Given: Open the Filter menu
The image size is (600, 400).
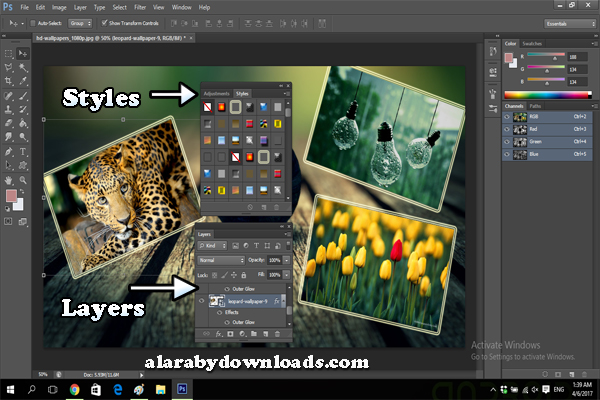Looking at the screenshot, I should click(140, 7).
